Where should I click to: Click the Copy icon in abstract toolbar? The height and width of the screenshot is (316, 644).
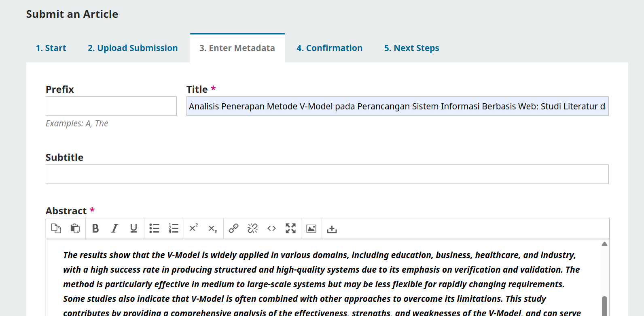[56, 228]
